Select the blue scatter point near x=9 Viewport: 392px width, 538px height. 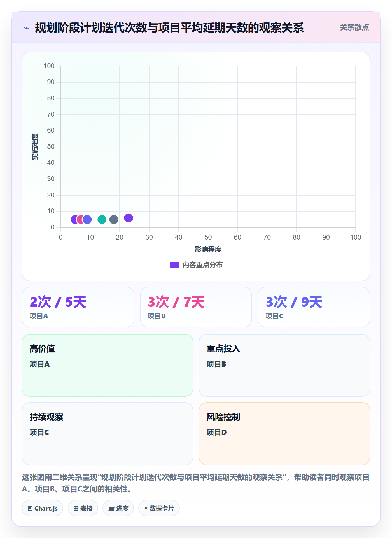[x=87, y=220]
